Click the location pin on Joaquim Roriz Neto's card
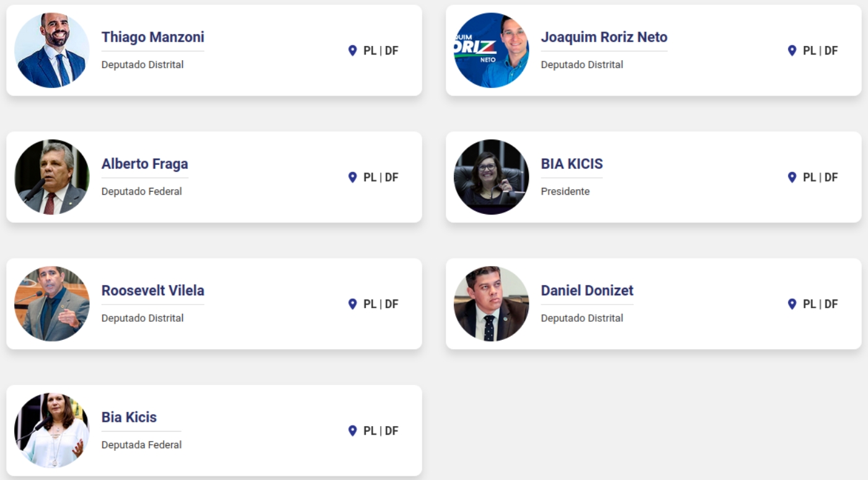The width and height of the screenshot is (868, 480). 792,51
